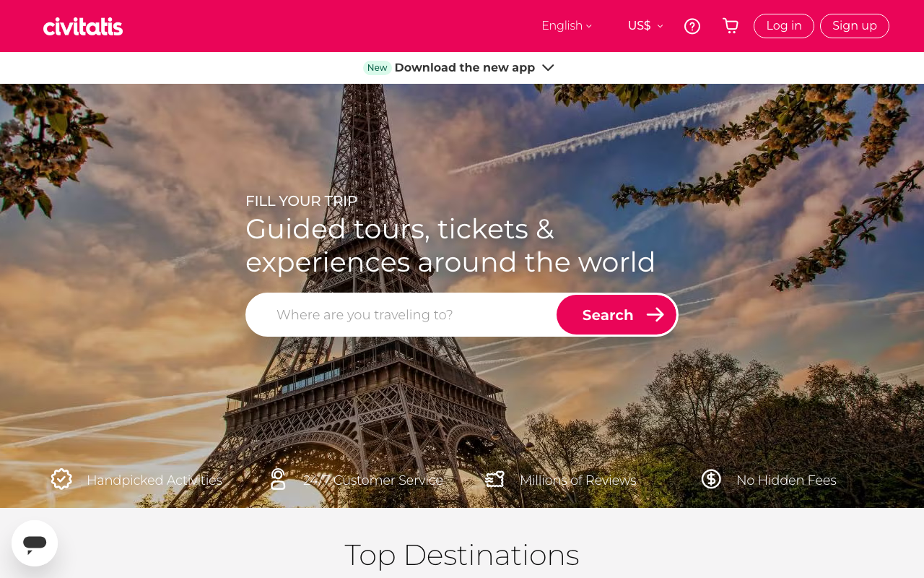924x578 pixels.
Task: Open the help question mark icon
Action: click(x=692, y=26)
